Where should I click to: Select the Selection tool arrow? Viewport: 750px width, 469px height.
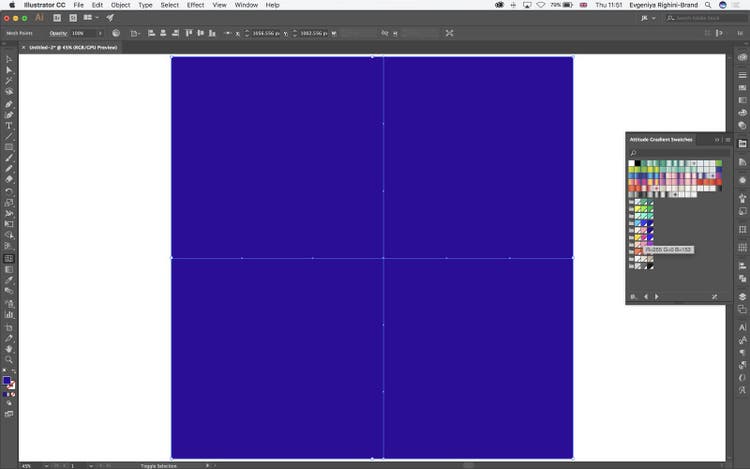point(9,59)
